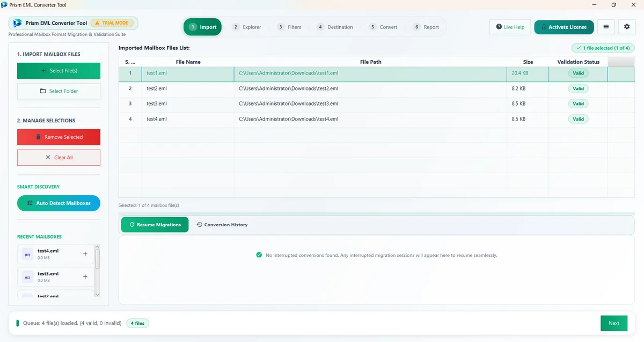This screenshot has height=342, width=644.
Task: Sort by the Size column header
Action: pyautogui.click(x=528, y=62)
